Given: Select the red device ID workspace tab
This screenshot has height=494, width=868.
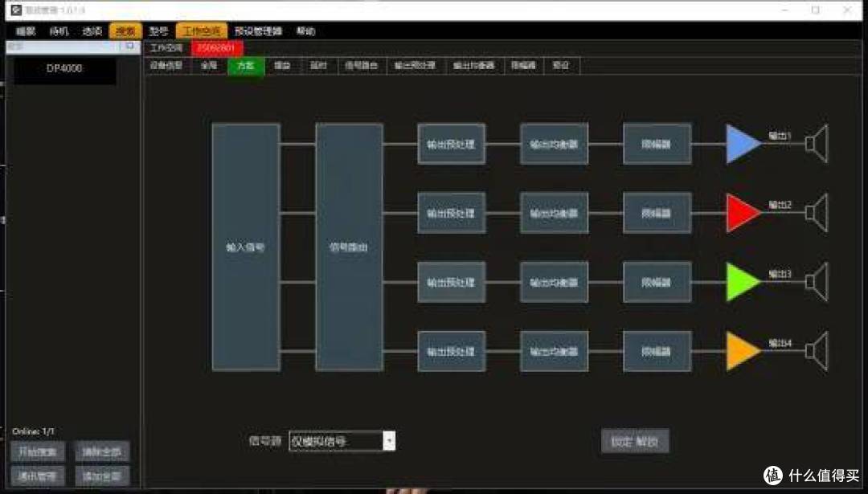Looking at the screenshot, I should (216, 48).
